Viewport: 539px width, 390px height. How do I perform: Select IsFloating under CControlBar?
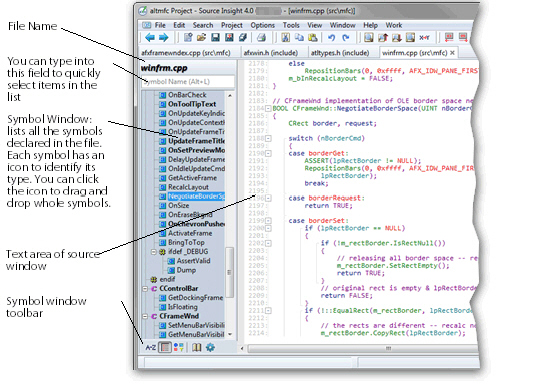pyautogui.click(x=183, y=307)
